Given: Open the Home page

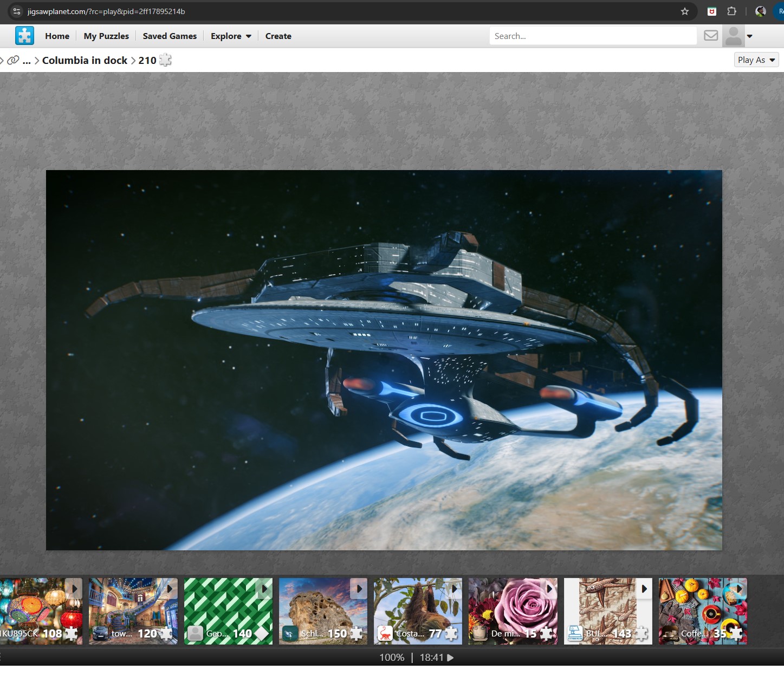Looking at the screenshot, I should pos(57,36).
